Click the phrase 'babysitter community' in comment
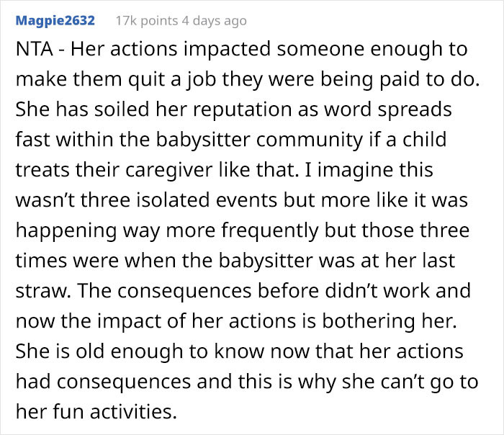Image resolution: width=504 pixels, height=435 pixels. pyautogui.click(x=259, y=140)
